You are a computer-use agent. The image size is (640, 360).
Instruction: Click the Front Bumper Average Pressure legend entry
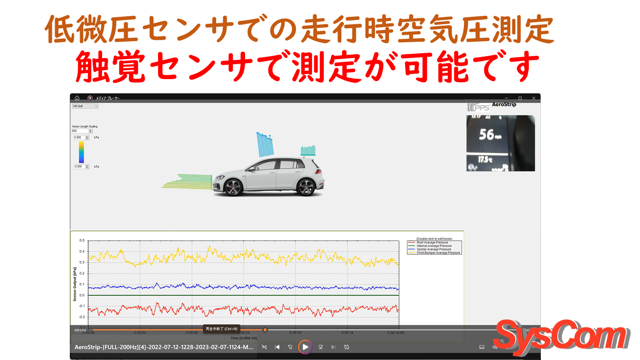434,253
